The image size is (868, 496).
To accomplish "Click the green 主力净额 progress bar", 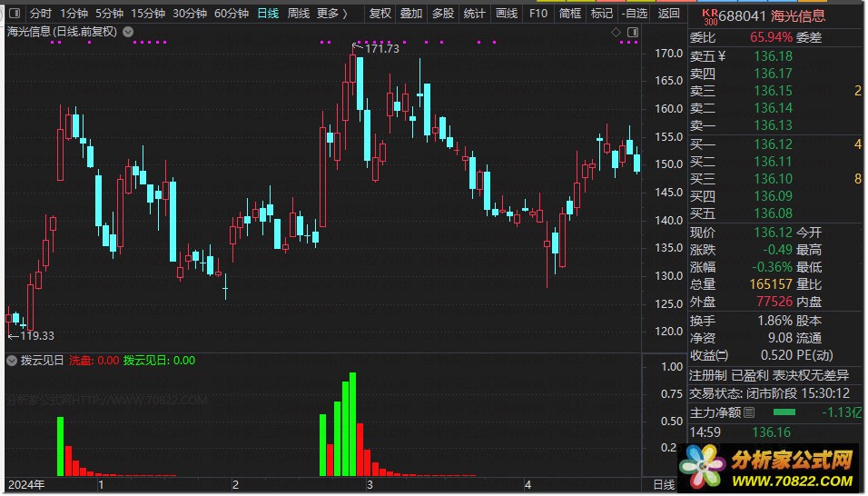I will (784, 412).
